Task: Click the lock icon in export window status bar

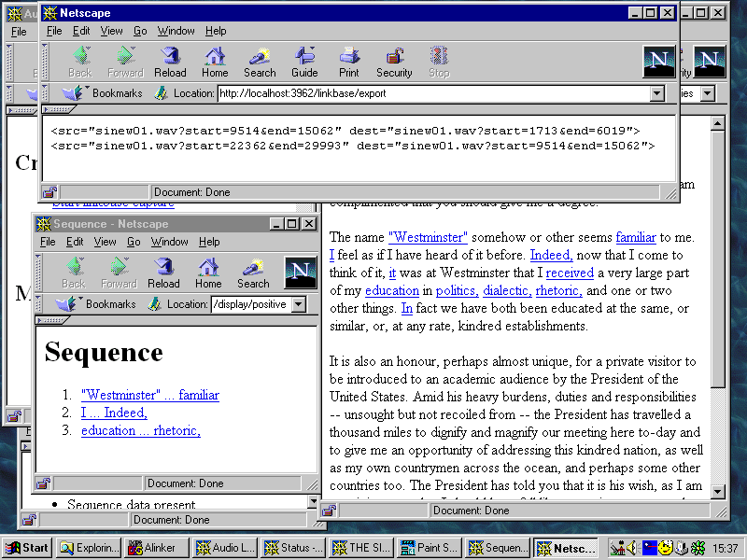Action: (49, 192)
